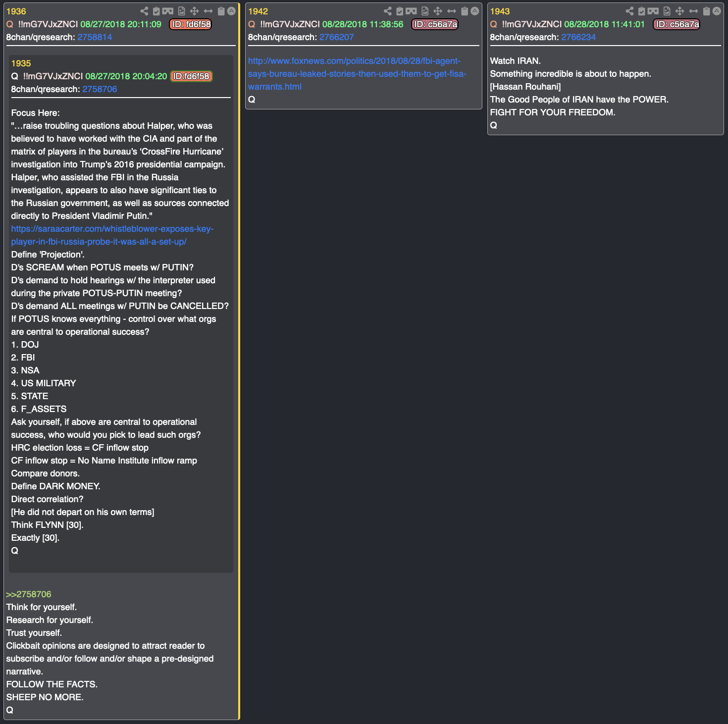The image size is (728, 724).
Task: Click the 'FIGHT FOR YOUR FREEDOM.' line
Action: click(553, 112)
